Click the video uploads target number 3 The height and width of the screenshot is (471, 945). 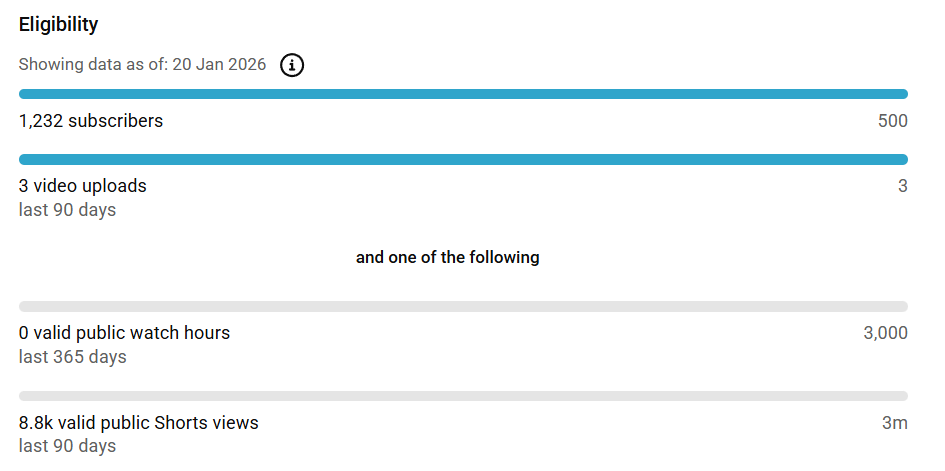pos(902,186)
